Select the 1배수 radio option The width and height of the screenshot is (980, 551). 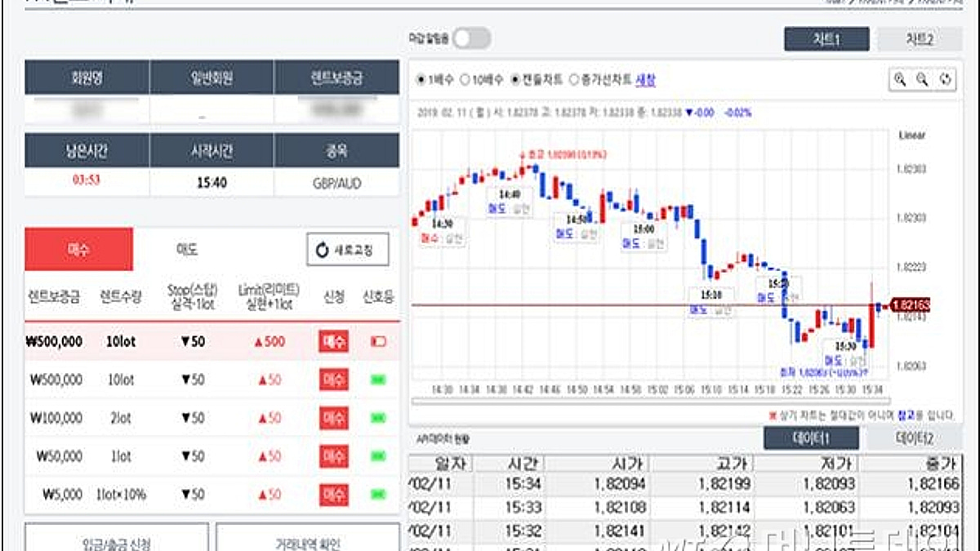tap(436, 80)
